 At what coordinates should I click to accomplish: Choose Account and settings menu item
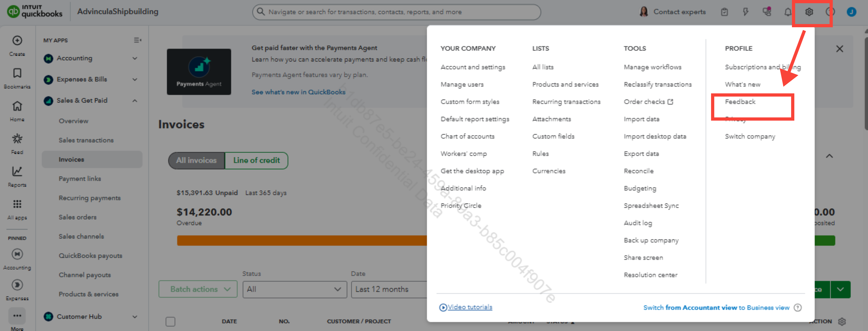point(472,67)
